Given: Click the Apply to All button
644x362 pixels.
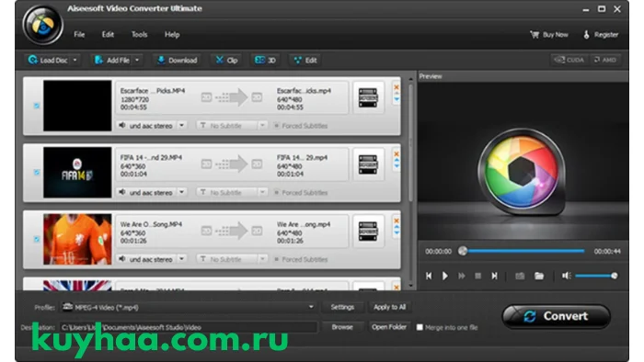Looking at the screenshot, I should (x=389, y=307).
